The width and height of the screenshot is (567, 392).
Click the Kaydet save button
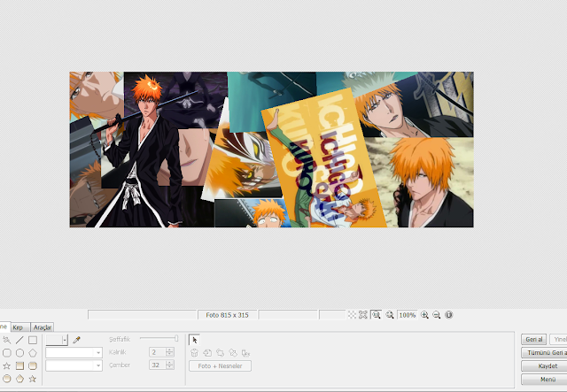(x=544, y=366)
